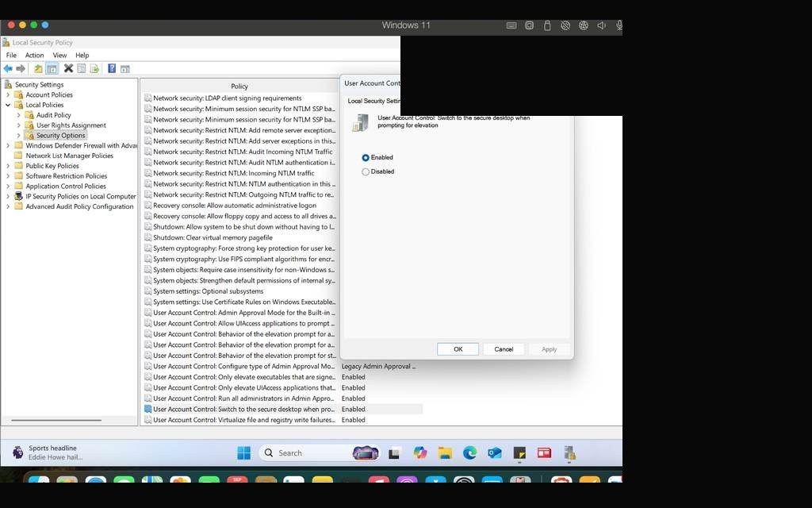This screenshot has width=812, height=508.
Task: Expand the User Rights Assignment node
Action: (x=19, y=125)
